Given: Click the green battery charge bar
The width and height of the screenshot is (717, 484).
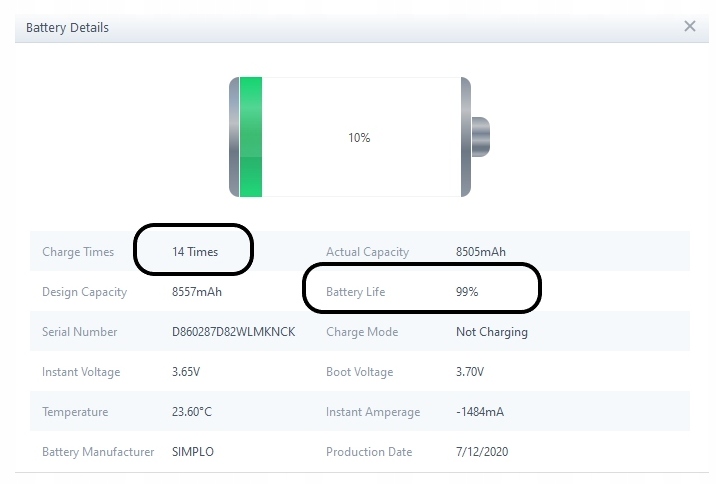Looking at the screenshot, I should point(250,137).
